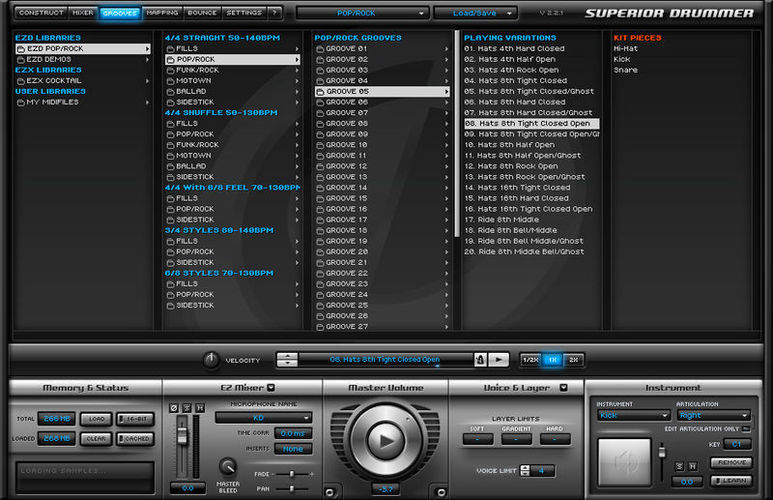Select Groove 01 folder

(x=382, y=49)
